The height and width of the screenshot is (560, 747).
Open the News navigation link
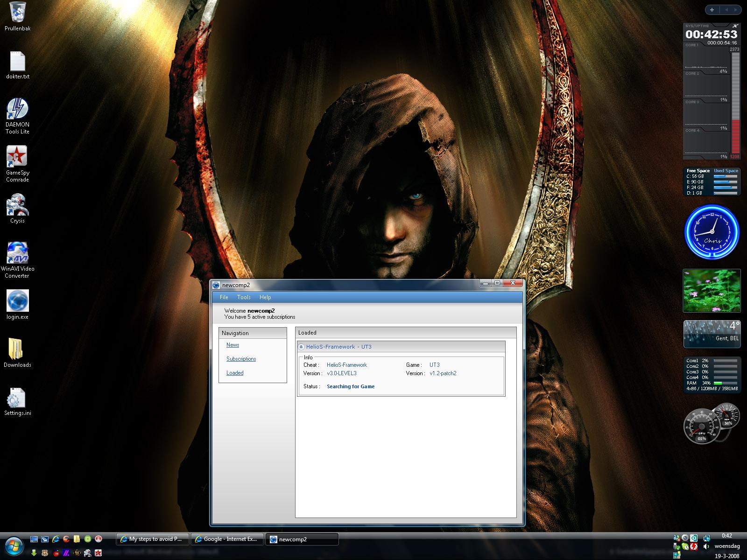click(233, 345)
